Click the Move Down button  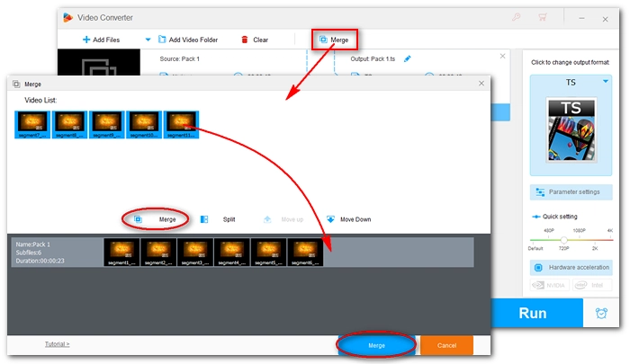coord(349,219)
